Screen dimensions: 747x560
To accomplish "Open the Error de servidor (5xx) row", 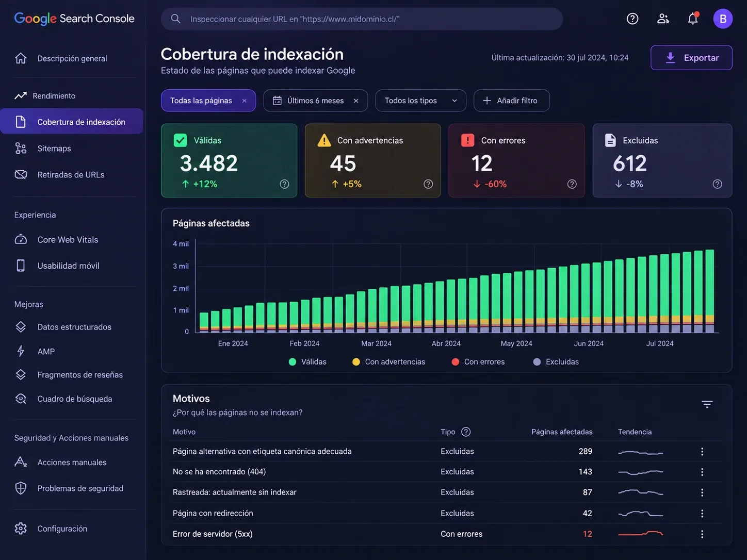I will click(446, 534).
